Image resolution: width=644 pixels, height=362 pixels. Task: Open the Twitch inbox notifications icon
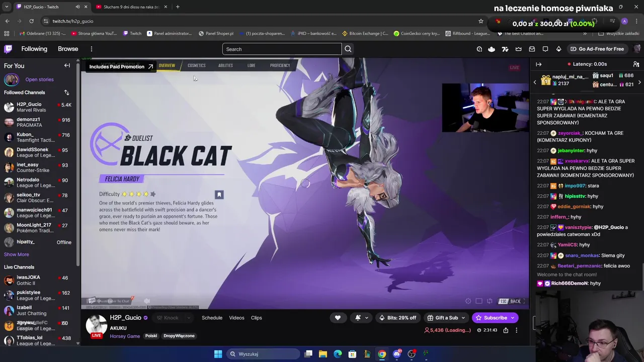532,49
